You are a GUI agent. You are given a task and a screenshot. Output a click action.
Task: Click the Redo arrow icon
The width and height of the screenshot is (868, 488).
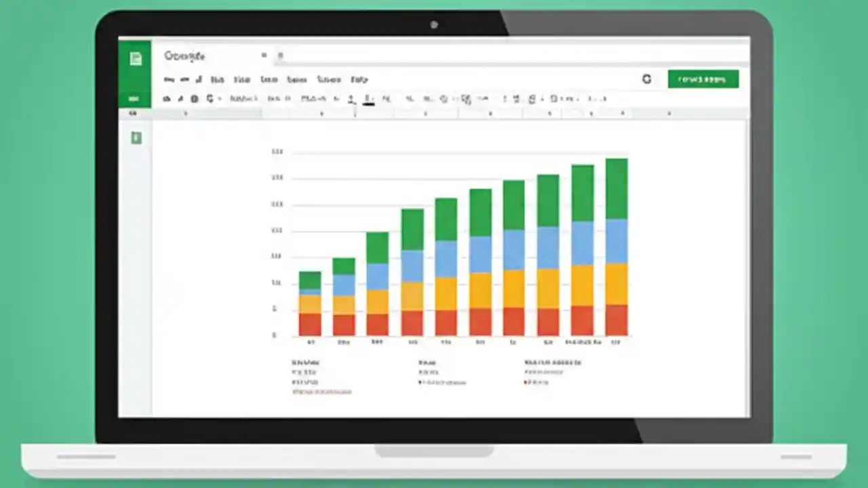point(180,99)
